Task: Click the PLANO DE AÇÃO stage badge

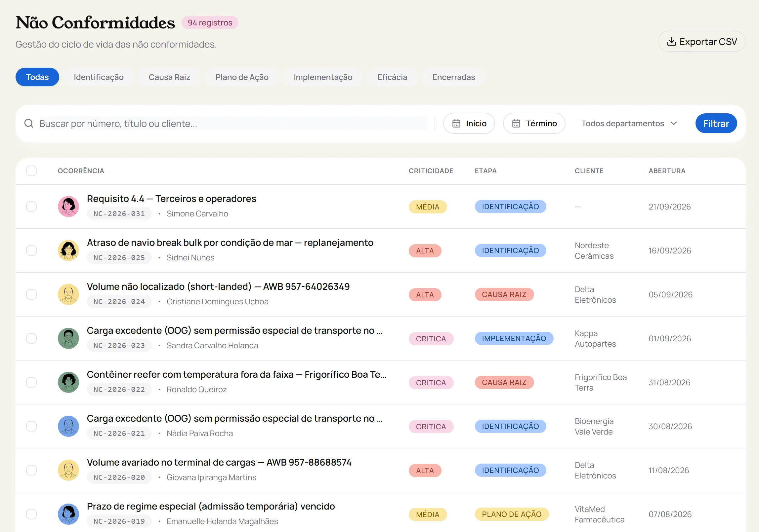Action: (512, 514)
